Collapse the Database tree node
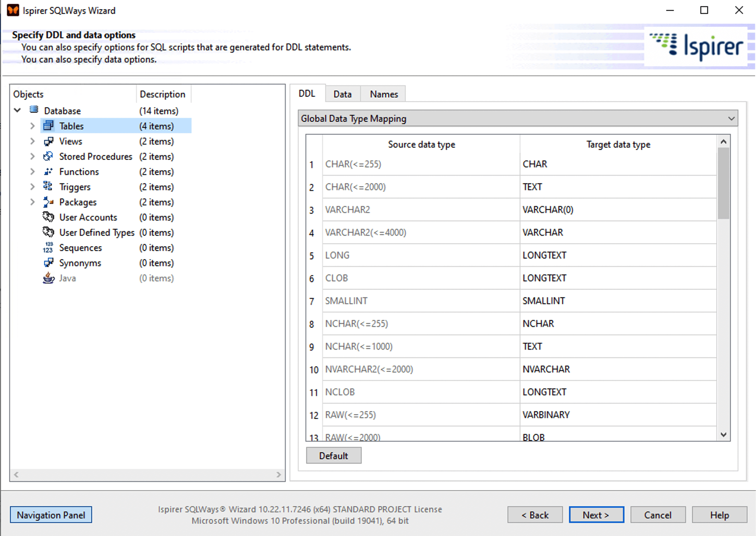 17,111
